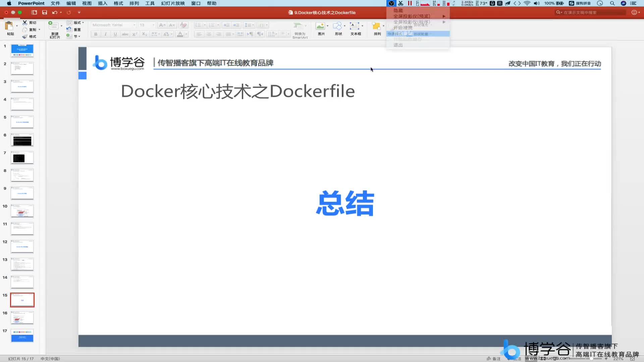Click the Cut scissors icon
Screen dimensions: 644x362
click(25, 22)
